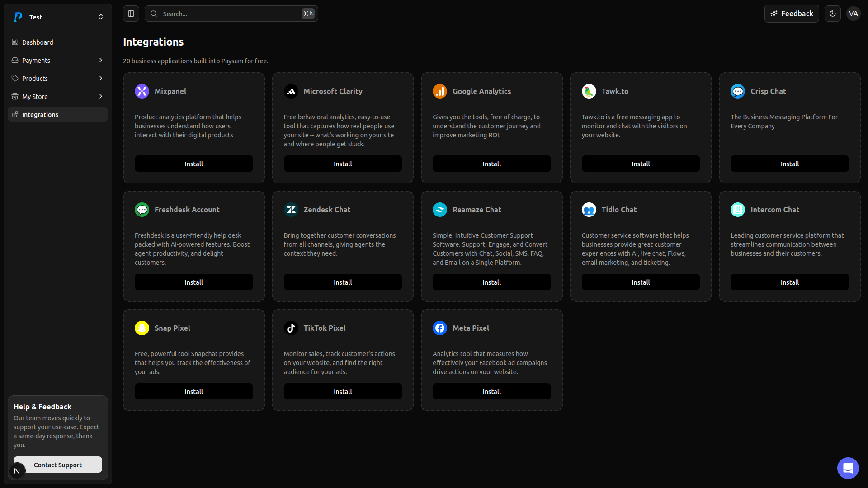Open Payments in the sidebar
Viewport: 868px width, 488px height.
[58, 60]
